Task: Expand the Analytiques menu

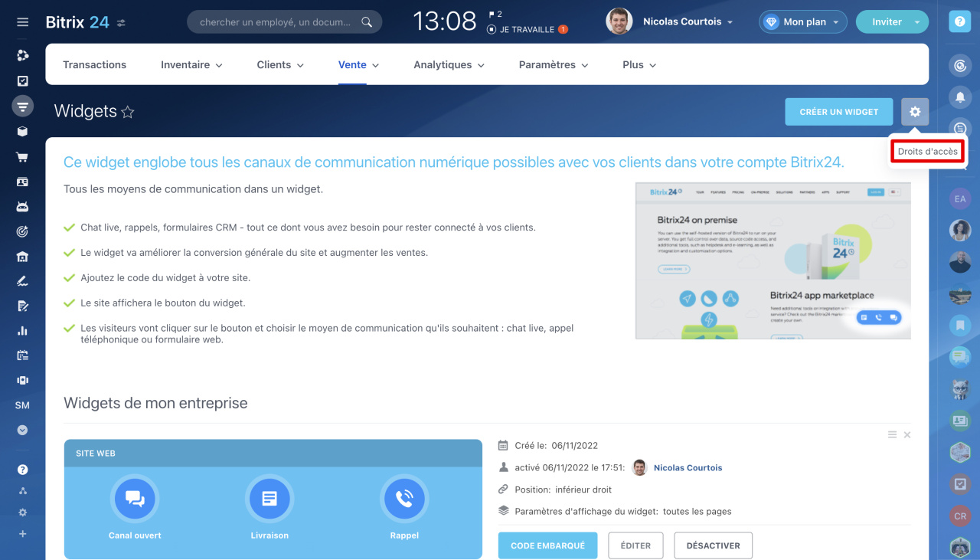Action: [x=449, y=65]
